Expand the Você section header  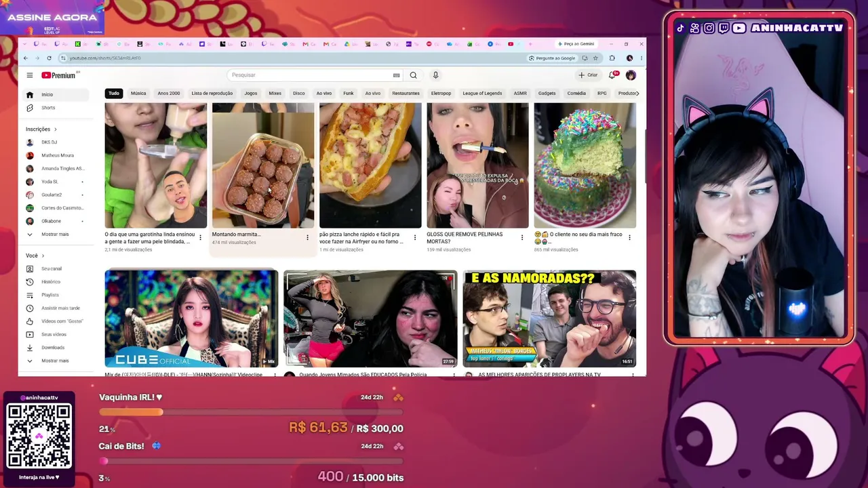pos(35,256)
